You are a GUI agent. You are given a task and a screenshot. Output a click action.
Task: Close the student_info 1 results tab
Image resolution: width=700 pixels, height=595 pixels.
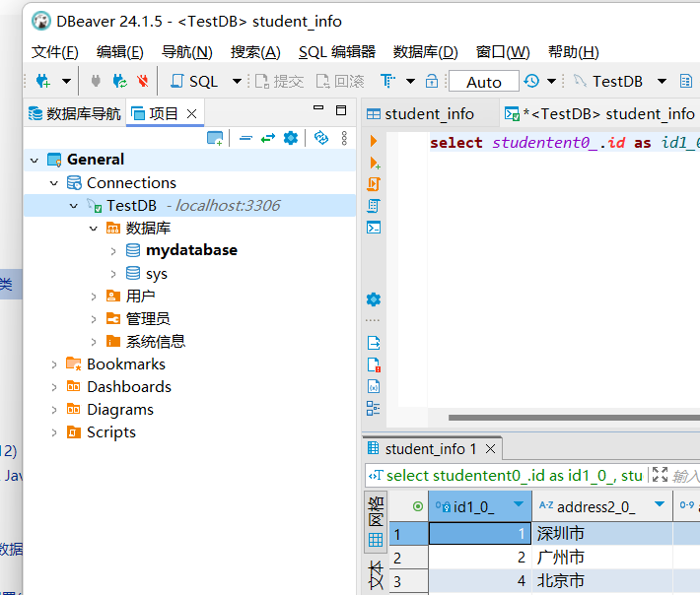pos(491,448)
